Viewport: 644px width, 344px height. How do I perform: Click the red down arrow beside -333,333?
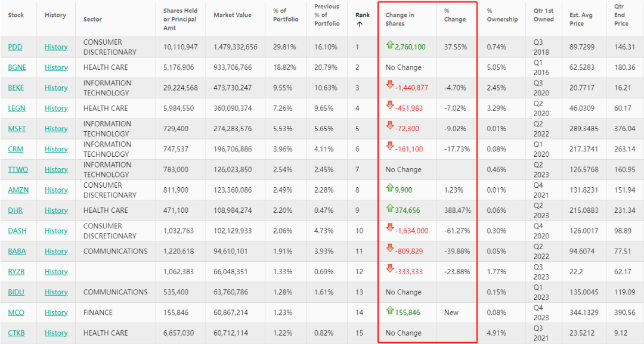(390, 269)
